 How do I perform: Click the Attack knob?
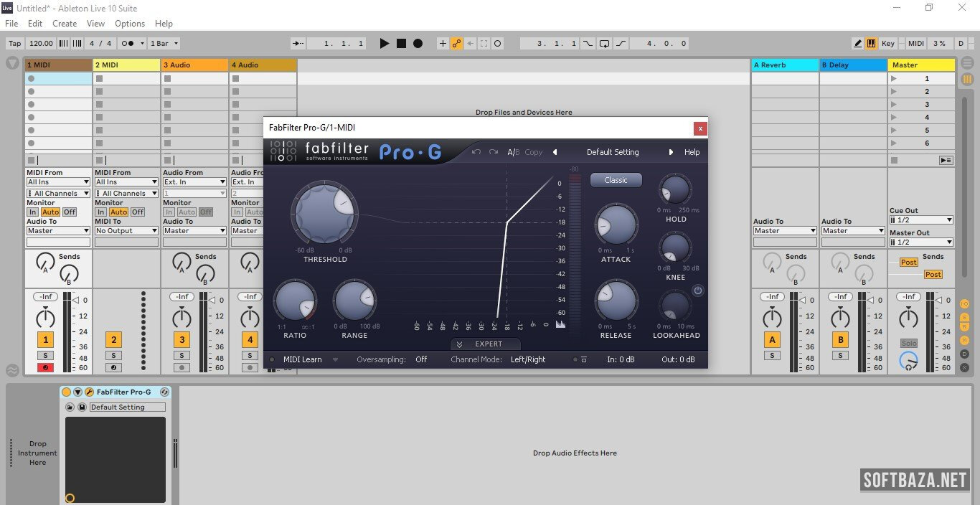pos(616,225)
